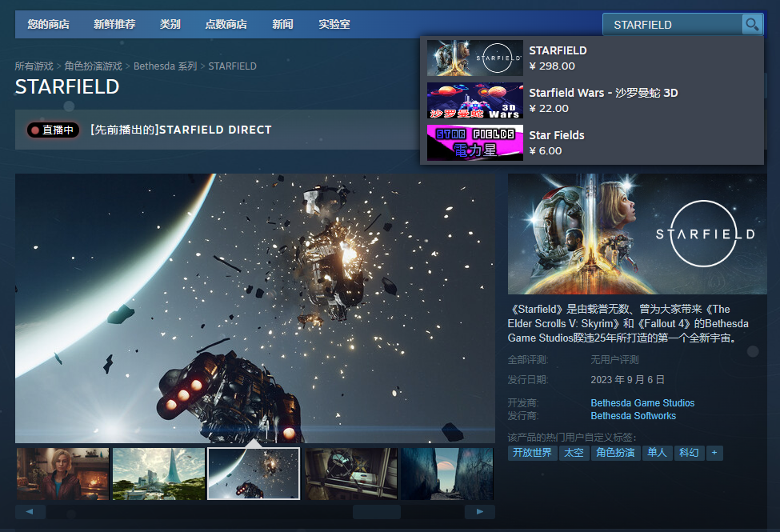Click the Starfield Wars suggestion thumbnail
The height and width of the screenshot is (532, 780).
(475, 101)
